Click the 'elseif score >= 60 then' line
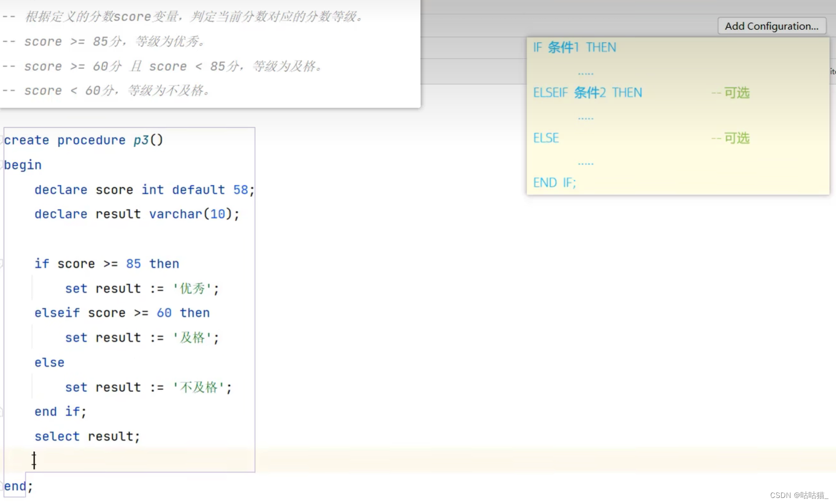The image size is (836, 504). (122, 313)
